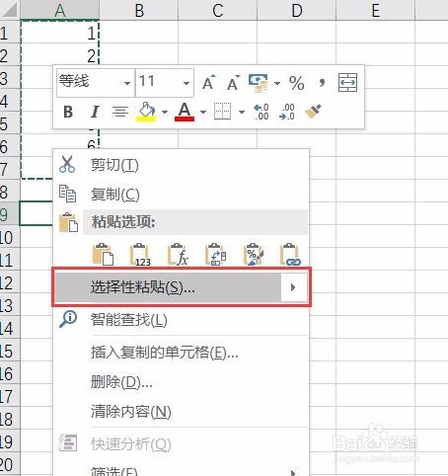Image resolution: width=448 pixels, height=476 pixels.
Task: Decrease decimal places
Action: (287, 112)
